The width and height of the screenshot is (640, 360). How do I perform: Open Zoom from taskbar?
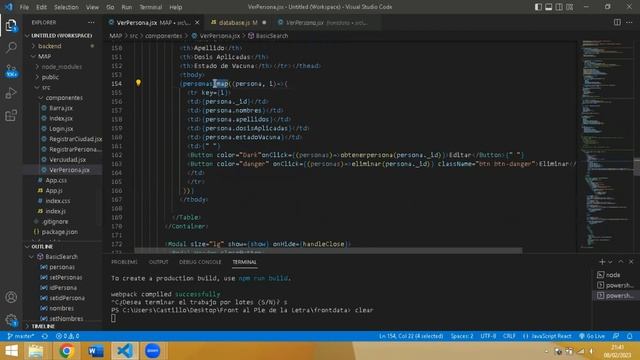[153, 351]
